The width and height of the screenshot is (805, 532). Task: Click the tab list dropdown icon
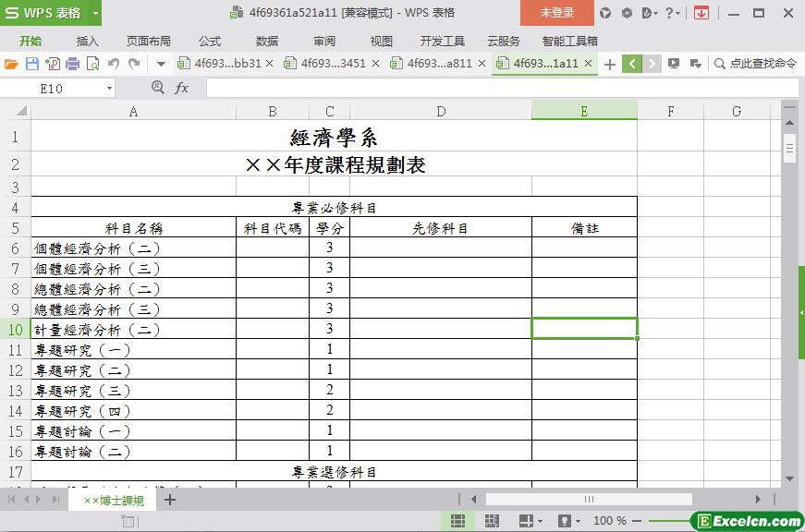[696, 64]
